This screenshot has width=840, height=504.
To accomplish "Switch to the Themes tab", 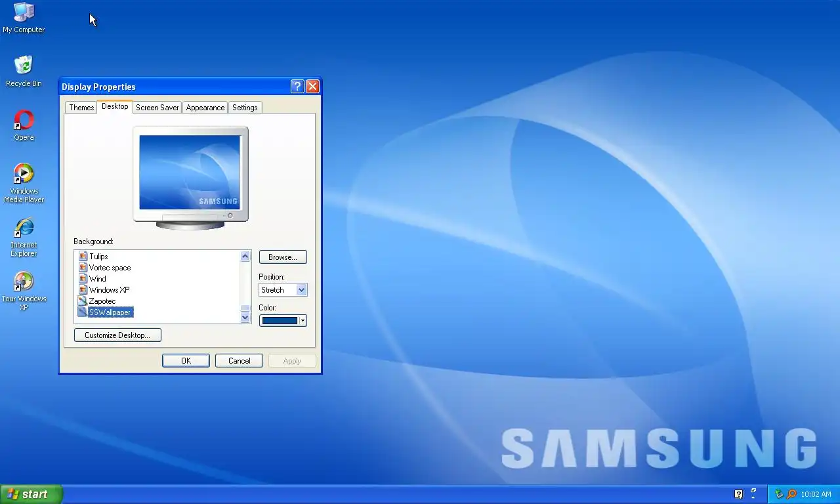I will pyautogui.click(x=81, y=108).
